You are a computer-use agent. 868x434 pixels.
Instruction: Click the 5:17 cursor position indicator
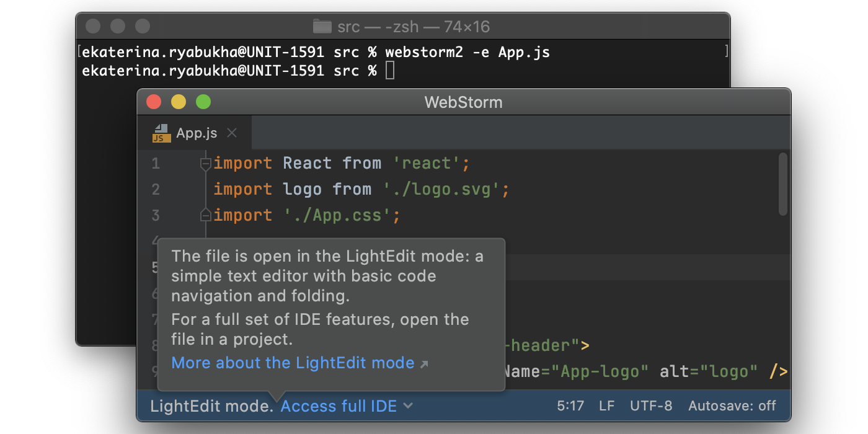(x=570, y=406)
